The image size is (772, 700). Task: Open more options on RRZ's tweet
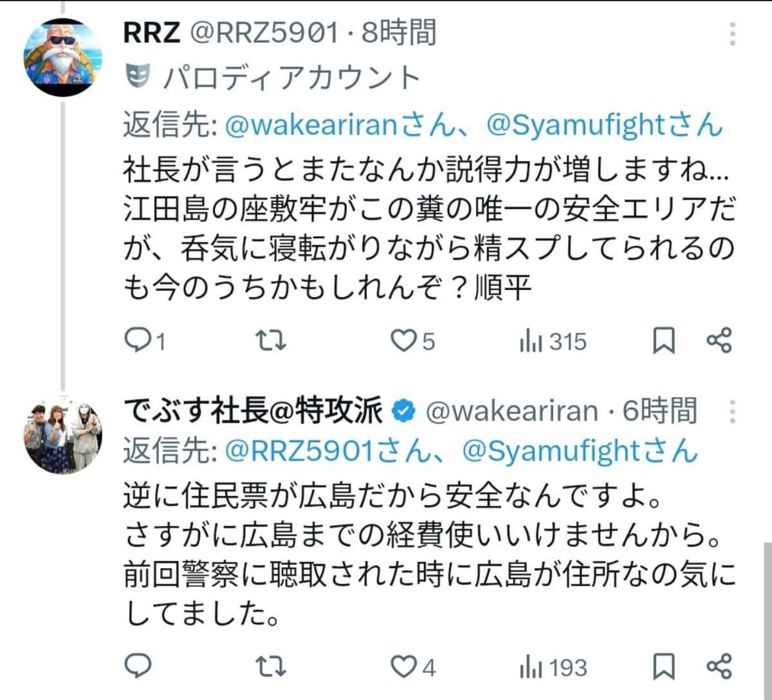tap(733, 33)
